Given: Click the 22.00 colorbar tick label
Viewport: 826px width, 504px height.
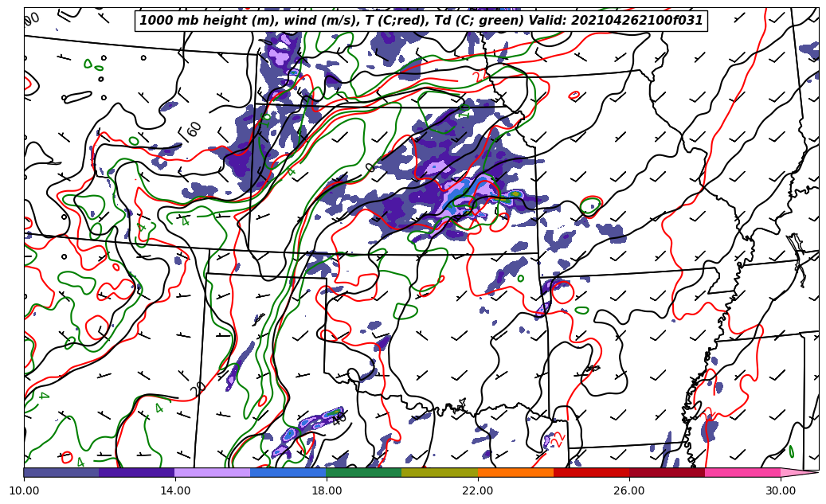Looking at the screenshot, I should click(478, 490).
